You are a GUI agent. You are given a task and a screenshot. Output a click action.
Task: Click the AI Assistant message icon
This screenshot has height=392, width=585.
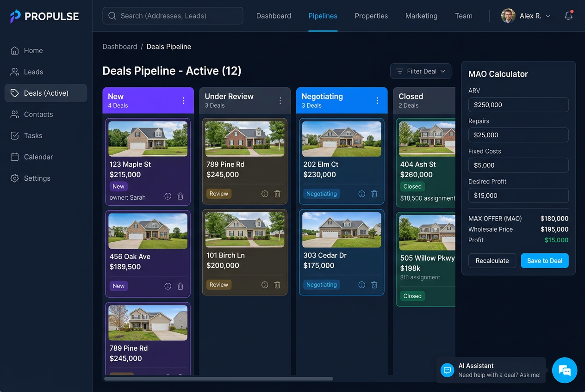coord(447,370)
